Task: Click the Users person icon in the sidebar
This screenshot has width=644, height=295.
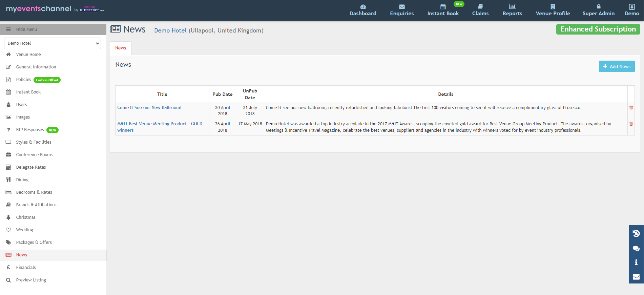Action: [8, 104]
